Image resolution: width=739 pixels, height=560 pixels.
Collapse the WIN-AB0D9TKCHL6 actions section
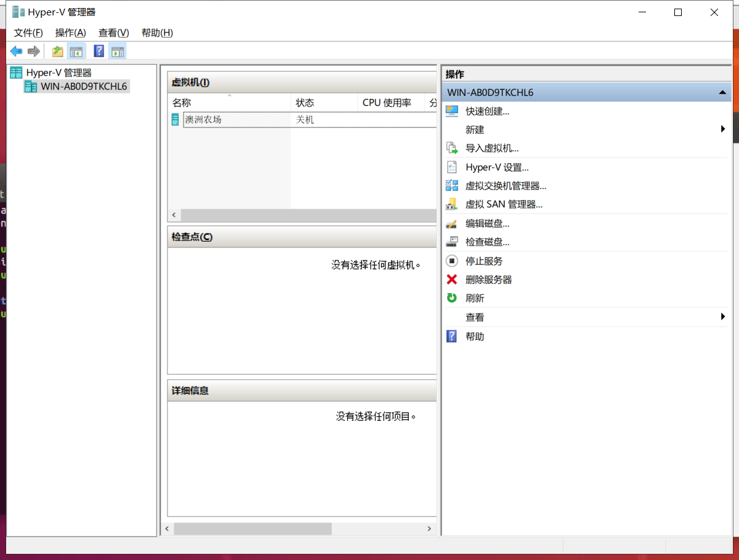click(722, 93)
